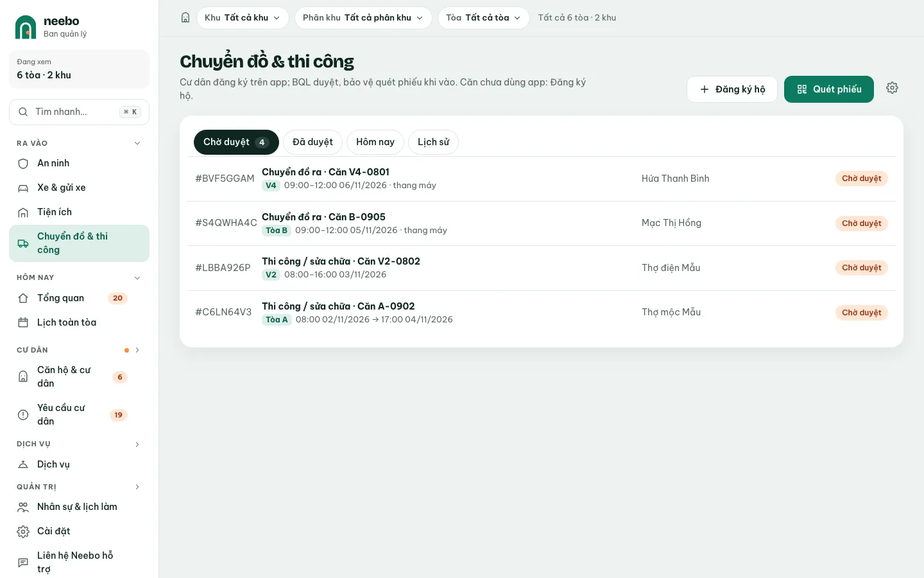924x578 pixels.
Task: Click the Dịch vụ service icon
Action: 23,464
